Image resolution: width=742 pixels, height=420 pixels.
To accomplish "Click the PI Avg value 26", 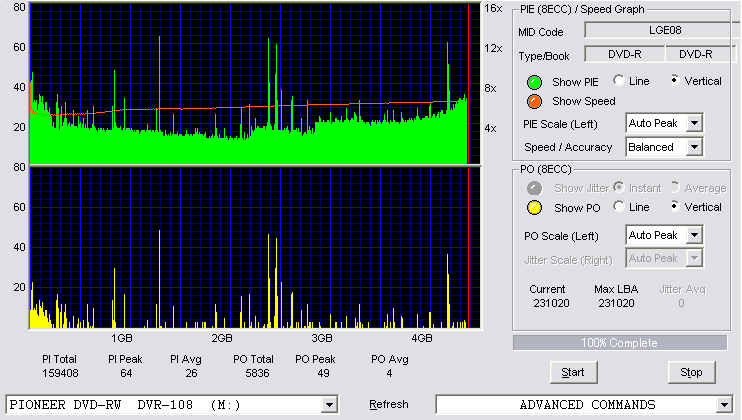I will pos(191,374).
